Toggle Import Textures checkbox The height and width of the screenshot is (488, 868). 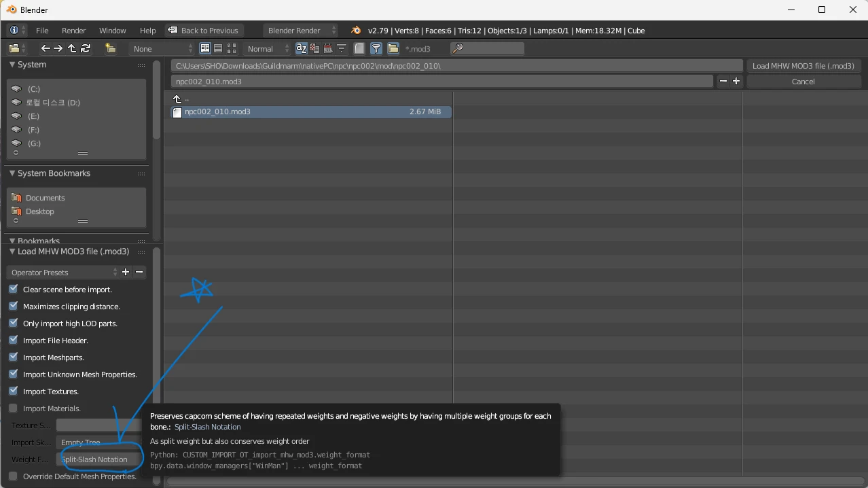pos(13,391)
